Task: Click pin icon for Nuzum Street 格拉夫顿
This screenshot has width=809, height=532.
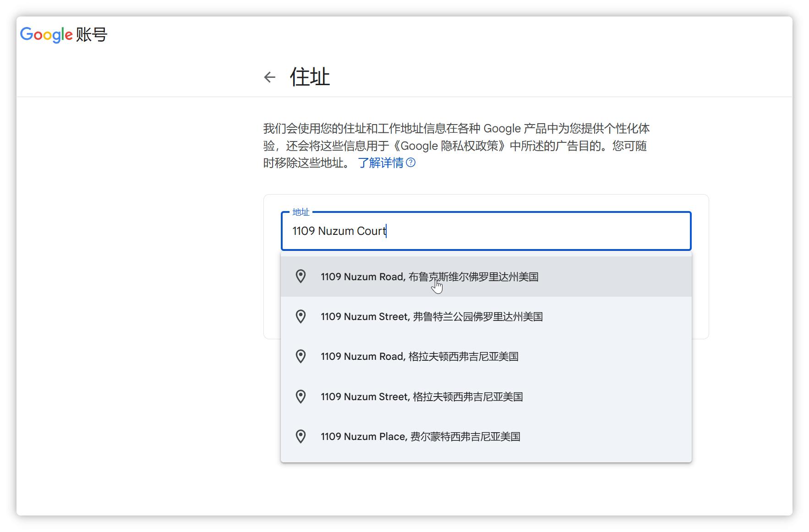Action: pos(301,396)
